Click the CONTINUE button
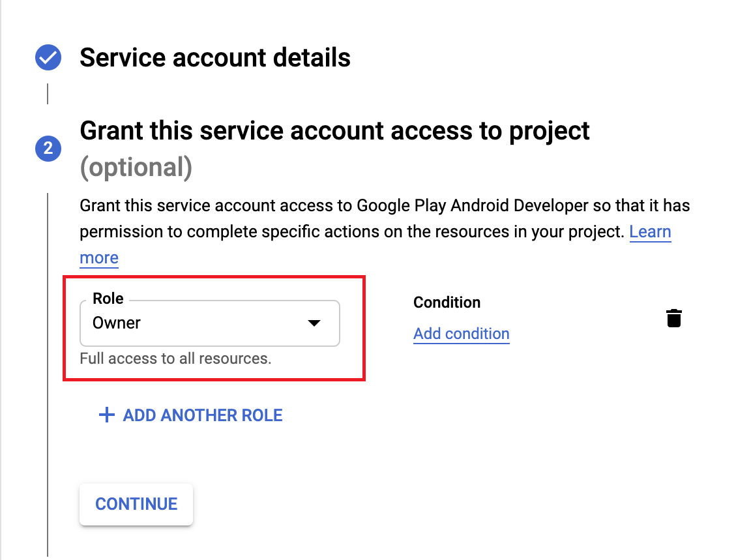736x560 pixels. point(136,504)
